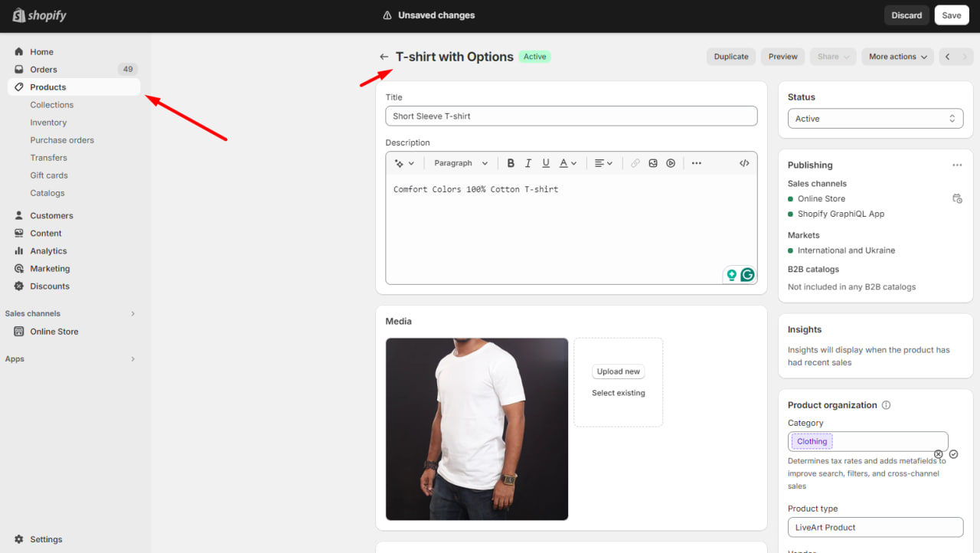Screen dimensions: 980x553
Task: Click the clear (x) icon on Category field
Action: coord(939,454)
